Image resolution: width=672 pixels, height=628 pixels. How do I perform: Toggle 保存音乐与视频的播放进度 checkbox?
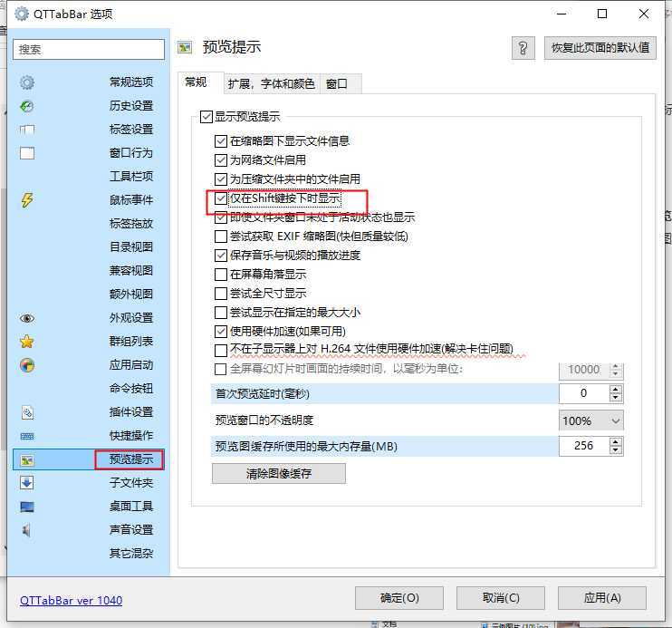[x=220, y=256]
